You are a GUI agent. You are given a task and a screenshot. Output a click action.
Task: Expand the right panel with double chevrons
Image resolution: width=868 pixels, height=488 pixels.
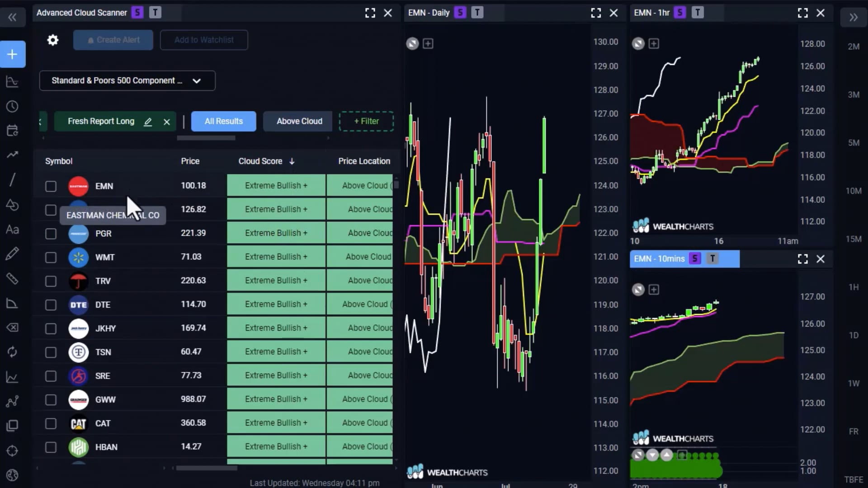pyautogui.click(x=853, y=18)
